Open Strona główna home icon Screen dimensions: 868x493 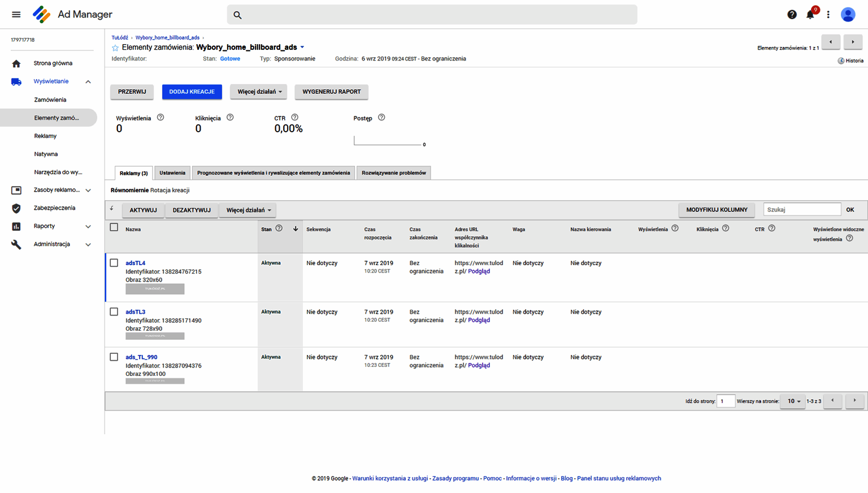point(16,63)
